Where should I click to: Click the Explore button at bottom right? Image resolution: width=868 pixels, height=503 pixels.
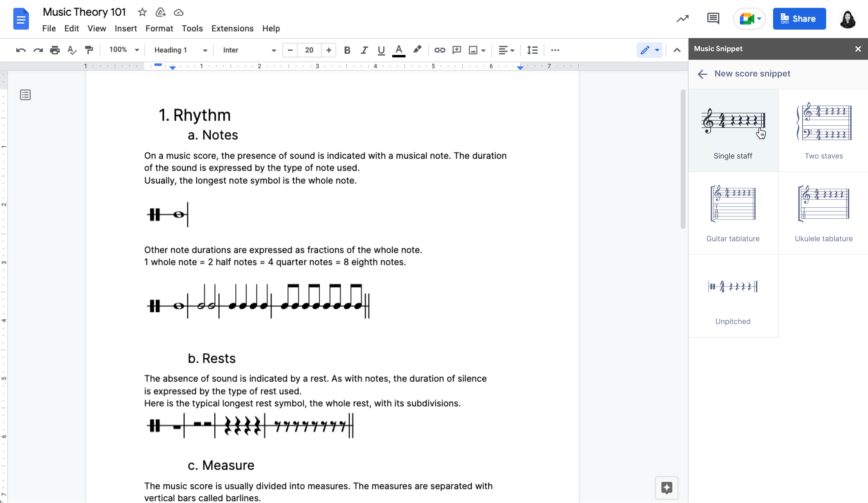(667, 488)
